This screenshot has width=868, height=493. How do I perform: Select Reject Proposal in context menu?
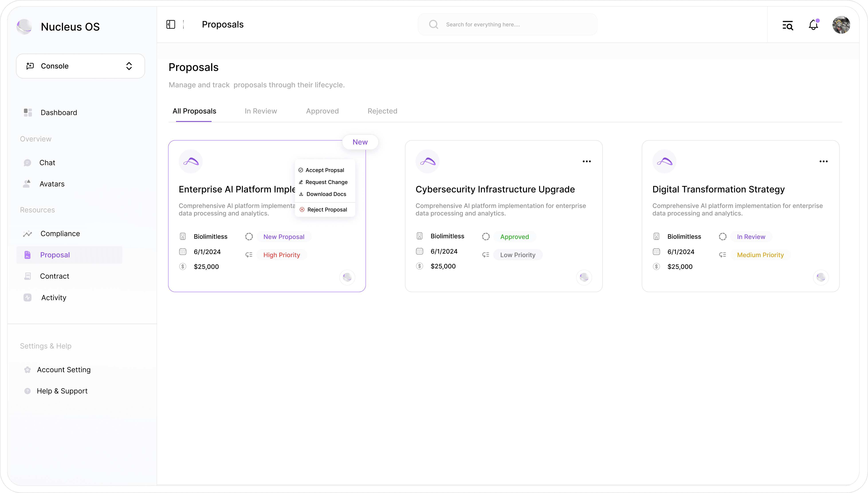pos(327,210)
